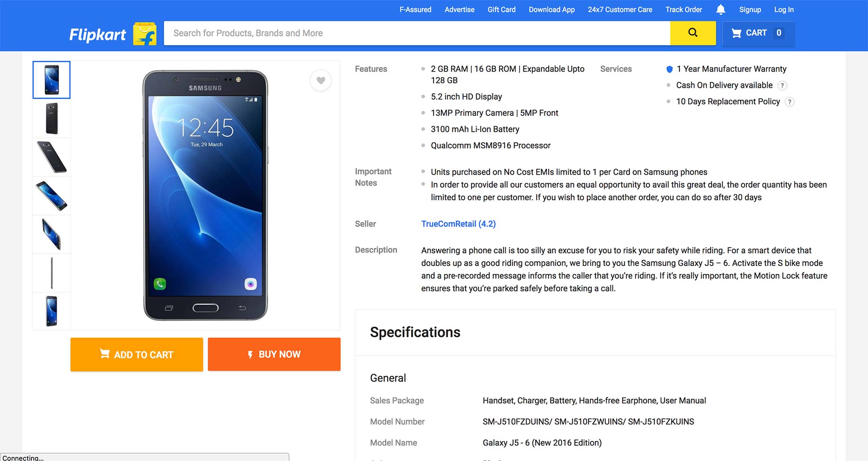Open the Cart
Screen dimensions: 868x461
pyautogui.click(x=758, y=33)
